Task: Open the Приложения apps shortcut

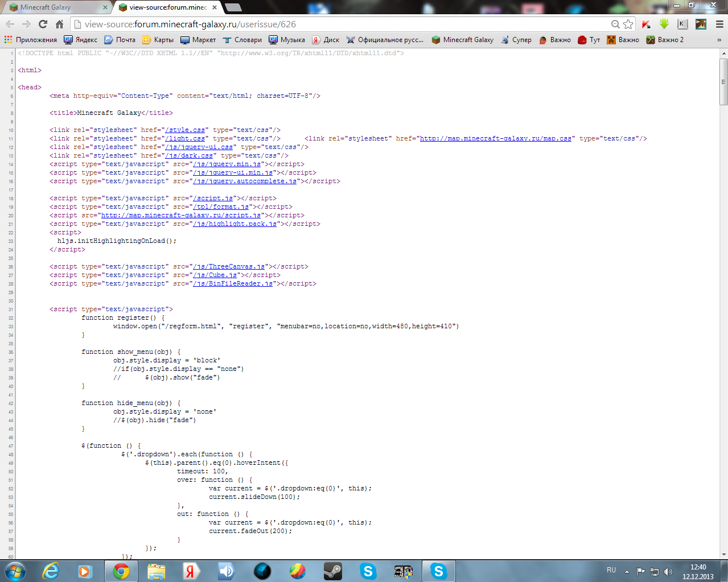Action: 31,40
